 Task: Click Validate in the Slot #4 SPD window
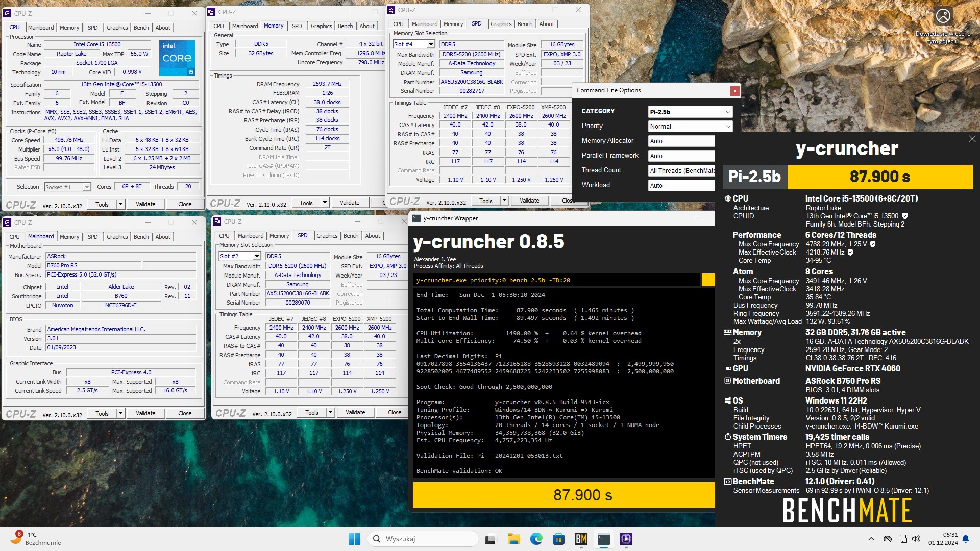[529, 201]
